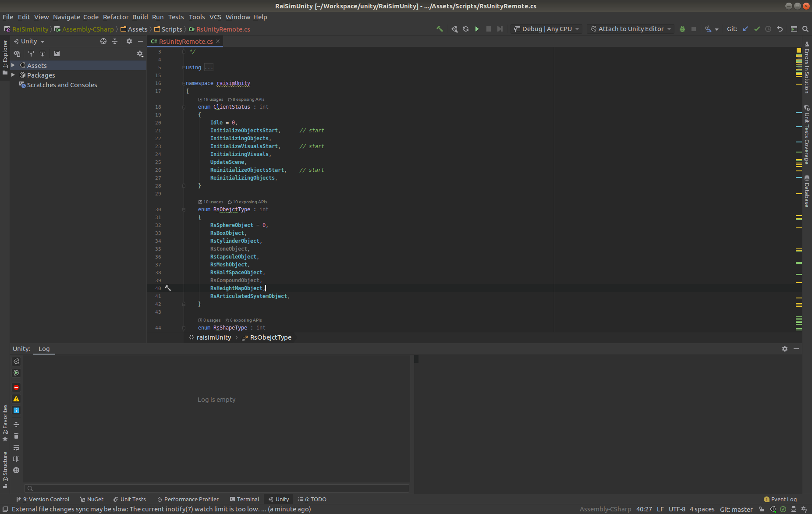Toggle info messages filter in Unity Log

[x=16, y=410]
